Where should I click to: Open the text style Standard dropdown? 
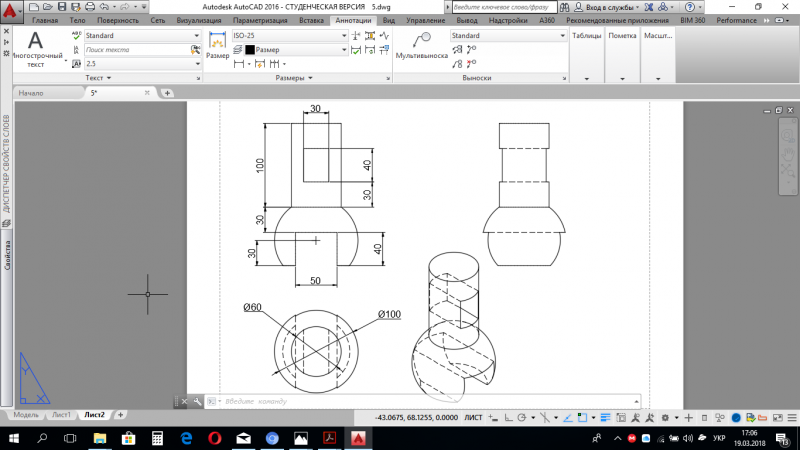[142, 36]
